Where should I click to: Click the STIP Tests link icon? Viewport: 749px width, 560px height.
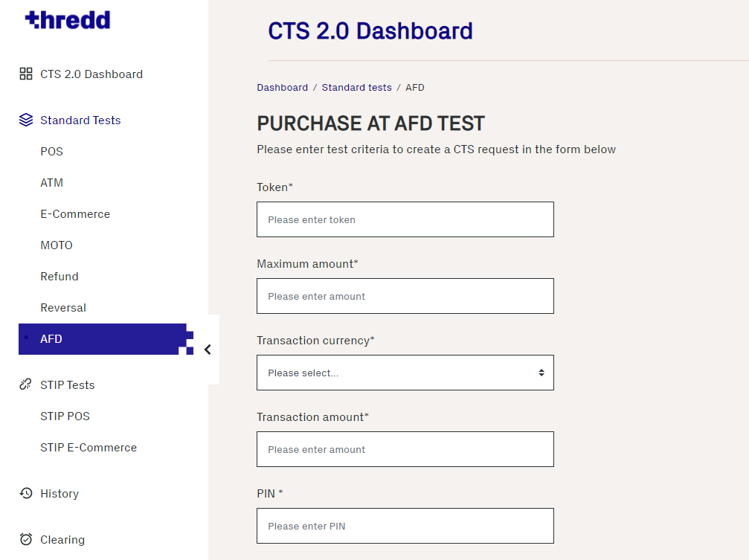[25, 384]
